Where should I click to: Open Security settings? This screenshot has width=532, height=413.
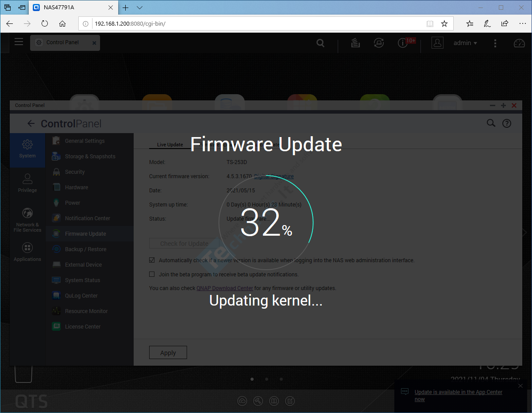point(89,172)
